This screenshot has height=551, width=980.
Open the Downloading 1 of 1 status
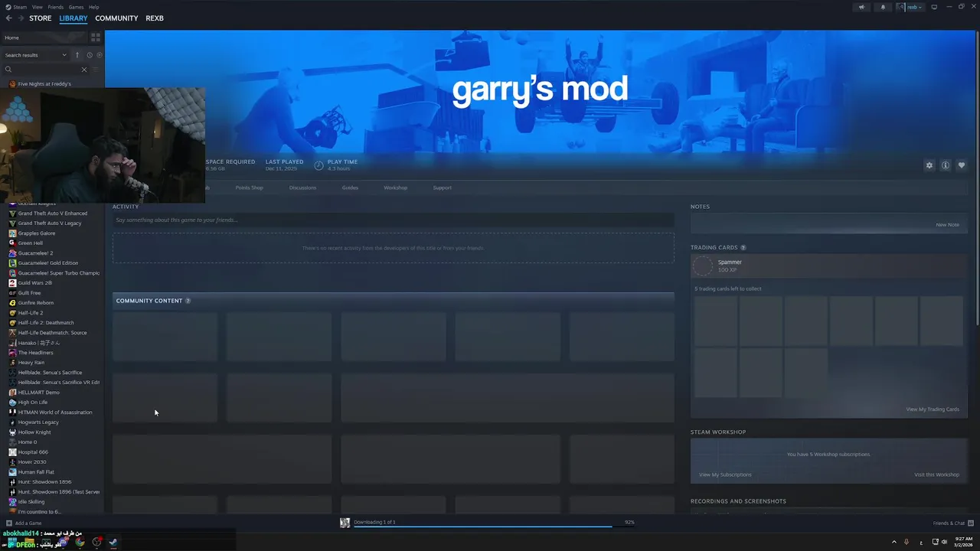pos(374,522)
